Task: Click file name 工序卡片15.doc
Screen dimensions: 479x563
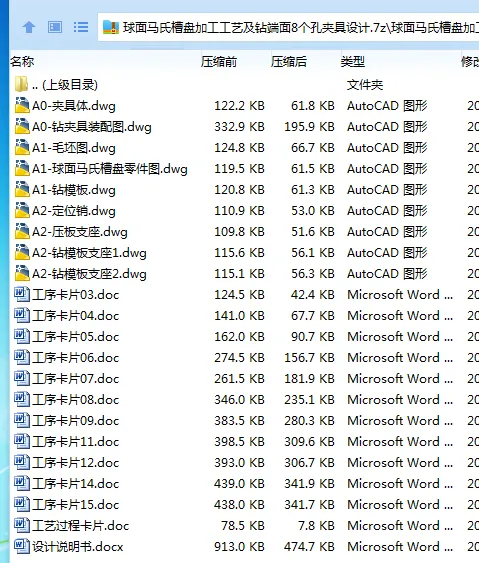Action: click(x=76, y=505)
